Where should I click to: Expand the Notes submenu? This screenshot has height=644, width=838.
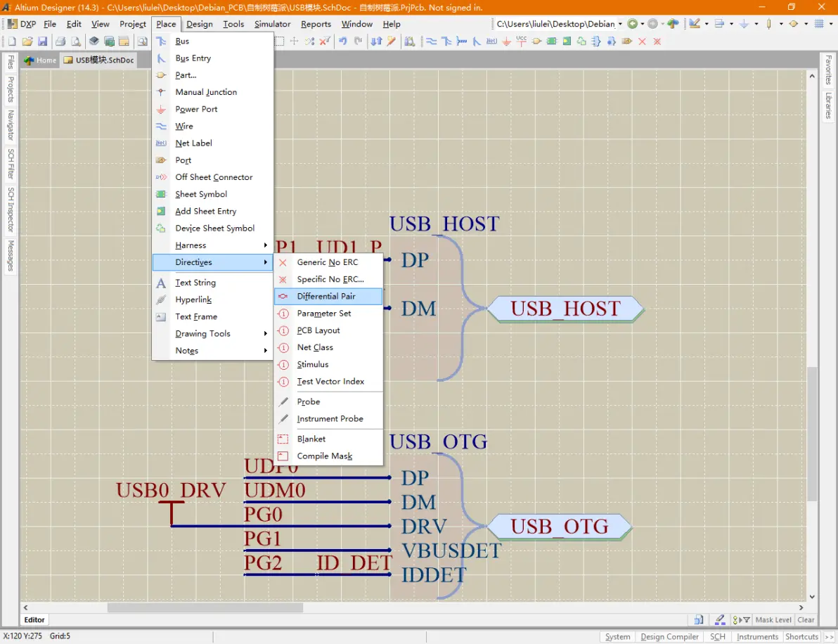click(x=213, y=351)
